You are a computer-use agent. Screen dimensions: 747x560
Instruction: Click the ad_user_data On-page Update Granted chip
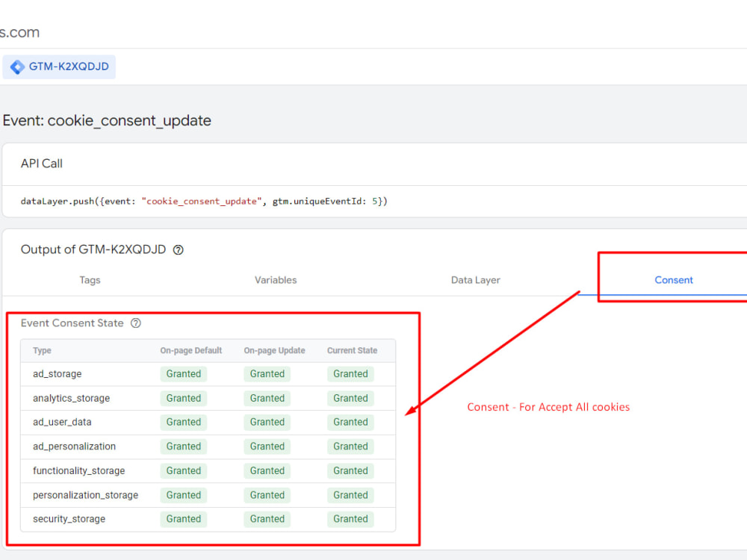pyautogui.click(x=267, y=422)
